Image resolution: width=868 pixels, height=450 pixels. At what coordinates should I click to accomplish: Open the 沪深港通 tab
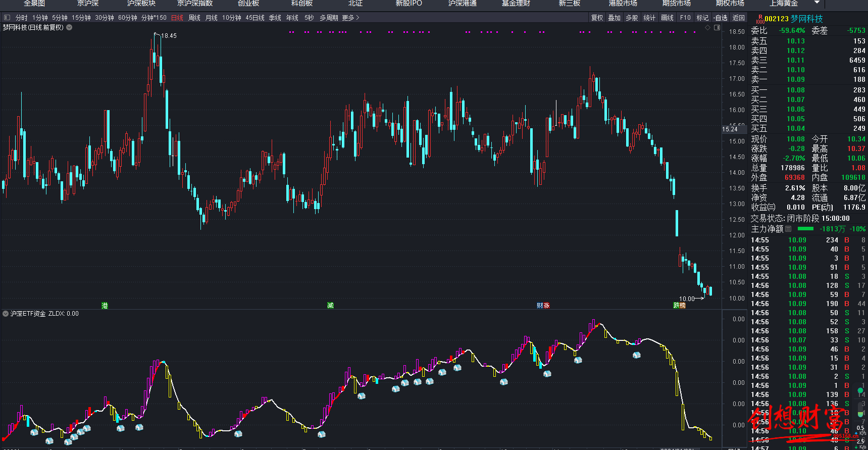click(x=463, y=4)
